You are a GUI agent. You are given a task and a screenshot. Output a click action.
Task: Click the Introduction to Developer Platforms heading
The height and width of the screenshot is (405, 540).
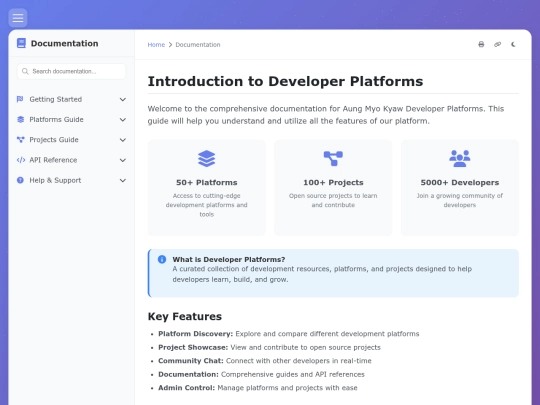(x=285, y=81)
